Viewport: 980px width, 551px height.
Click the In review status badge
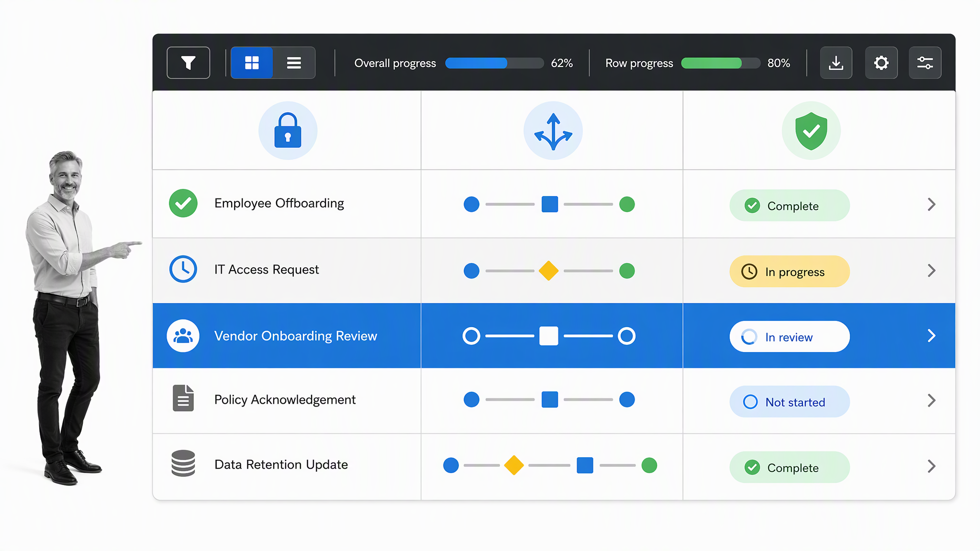tap(790, 337)
